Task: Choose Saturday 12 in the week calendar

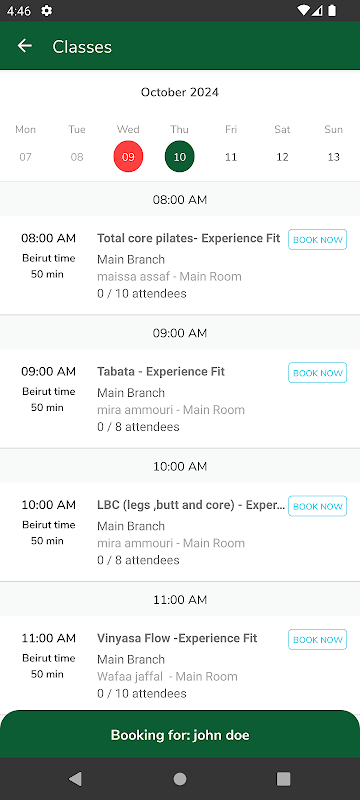Action: [x=282, y=157]
